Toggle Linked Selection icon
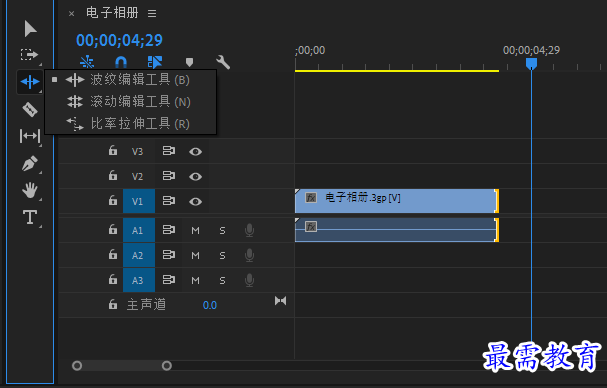The width and height of the screenshot is (607, 388). click(x=155, y=62)
